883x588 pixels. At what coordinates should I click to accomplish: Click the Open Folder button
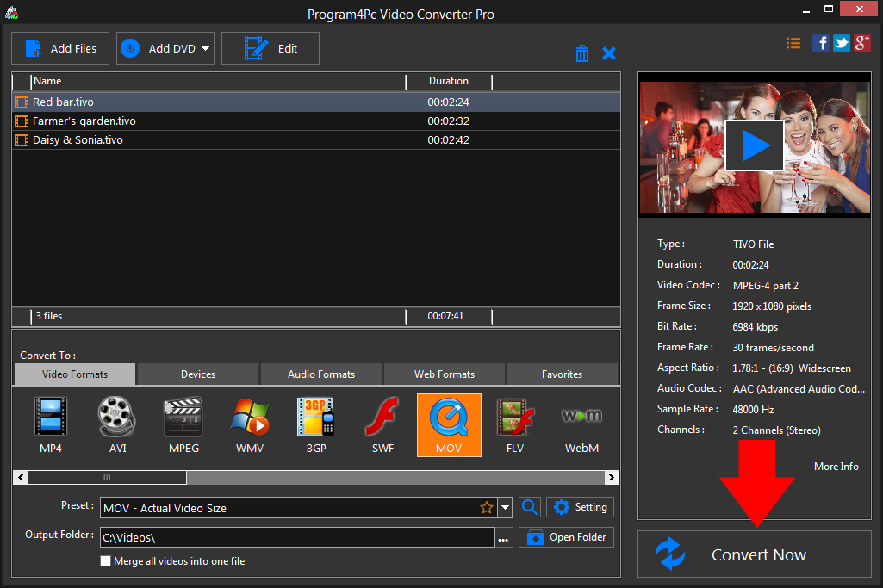(x=566, y=537)
